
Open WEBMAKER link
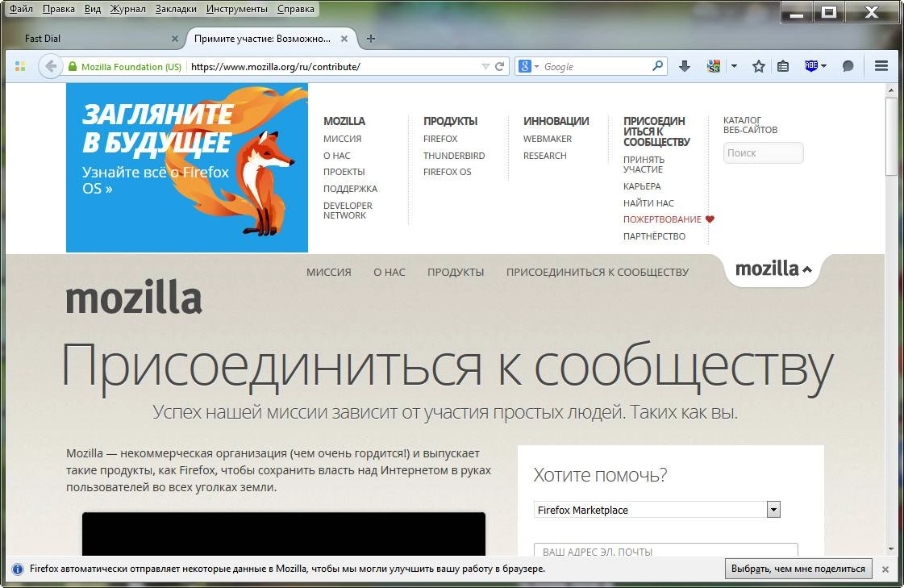[x=547, y=139]
